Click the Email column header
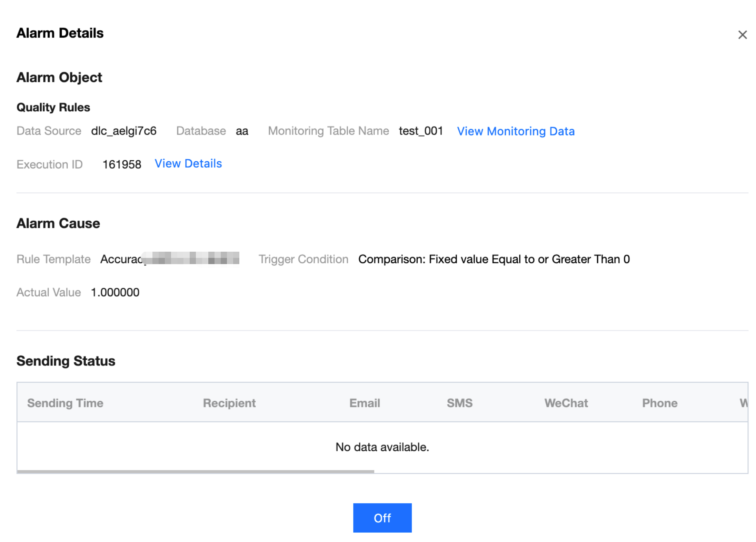 click(x=365, y=403)
